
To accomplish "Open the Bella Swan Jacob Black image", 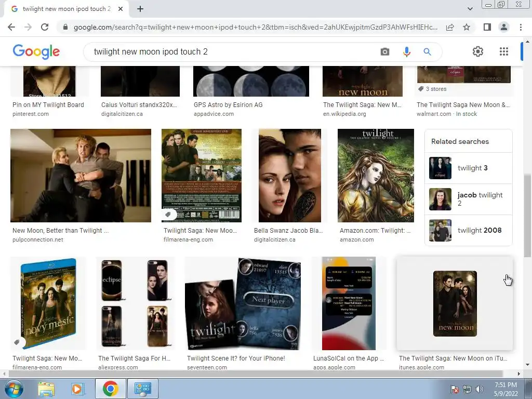I will pos(290,176).
